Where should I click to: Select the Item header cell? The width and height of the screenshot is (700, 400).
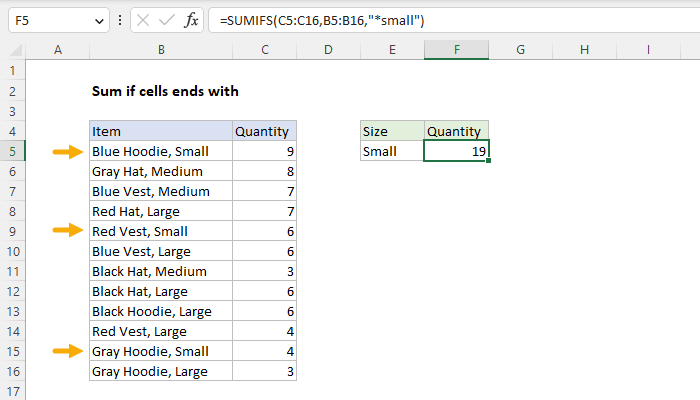(159, 131)
